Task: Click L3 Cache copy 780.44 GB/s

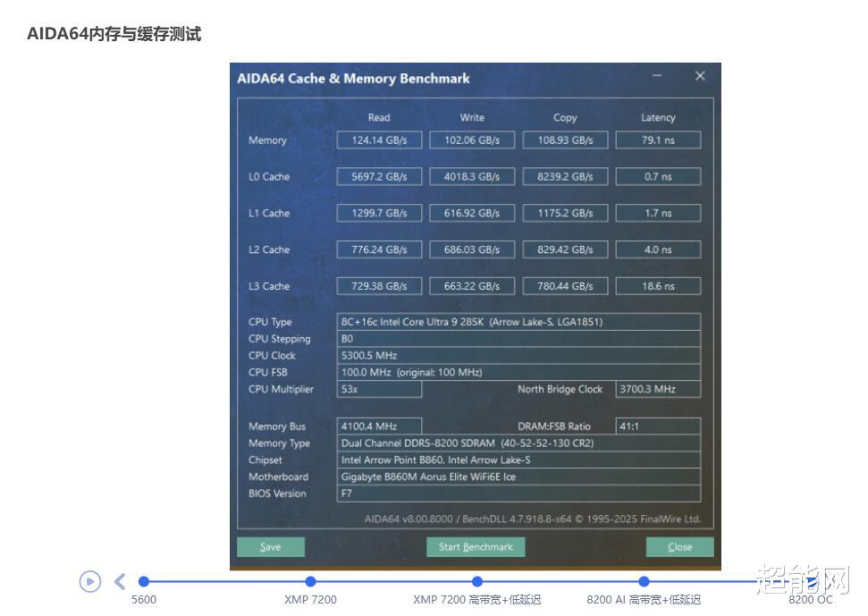Action: coord(565,286)
